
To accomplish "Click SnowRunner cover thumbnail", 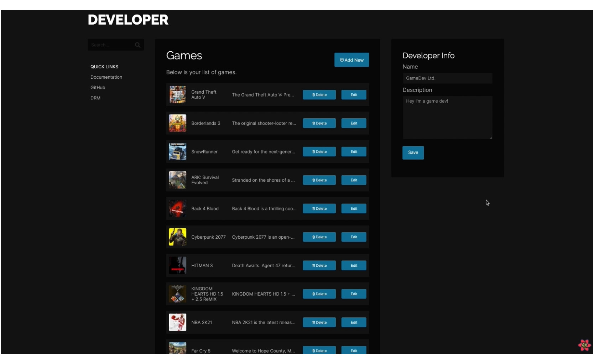I will click(x=177, y=152).
